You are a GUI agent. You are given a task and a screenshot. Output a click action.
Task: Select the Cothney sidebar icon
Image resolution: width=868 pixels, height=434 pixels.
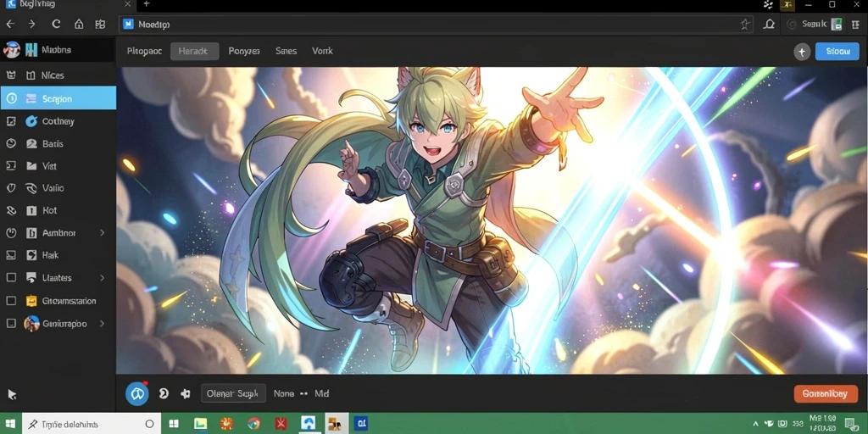pyautogui.click(x=31, y=121)
